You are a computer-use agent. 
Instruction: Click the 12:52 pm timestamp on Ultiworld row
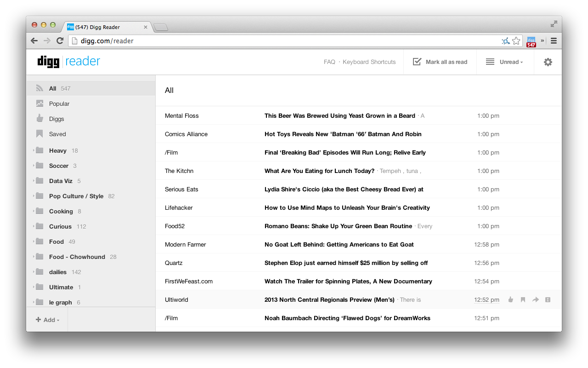click(486, 300)
